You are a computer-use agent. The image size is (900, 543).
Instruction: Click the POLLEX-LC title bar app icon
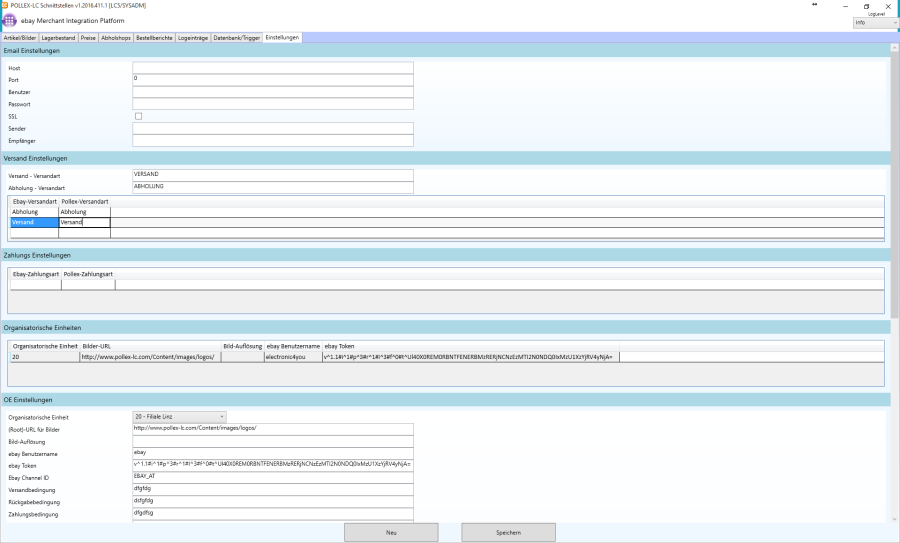coord(5,5)
